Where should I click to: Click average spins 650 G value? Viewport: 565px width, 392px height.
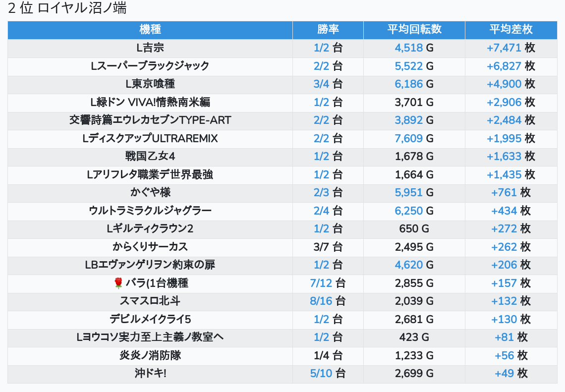click(414, 229)
